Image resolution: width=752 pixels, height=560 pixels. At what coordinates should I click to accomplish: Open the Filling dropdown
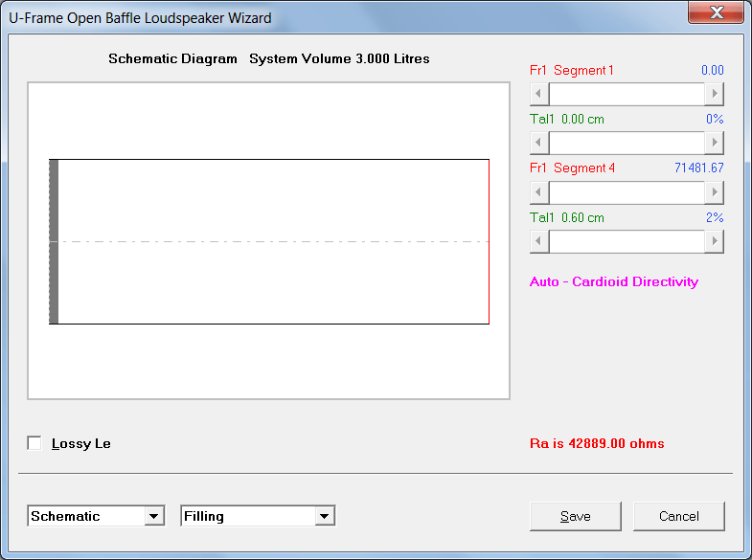(258, 516)
